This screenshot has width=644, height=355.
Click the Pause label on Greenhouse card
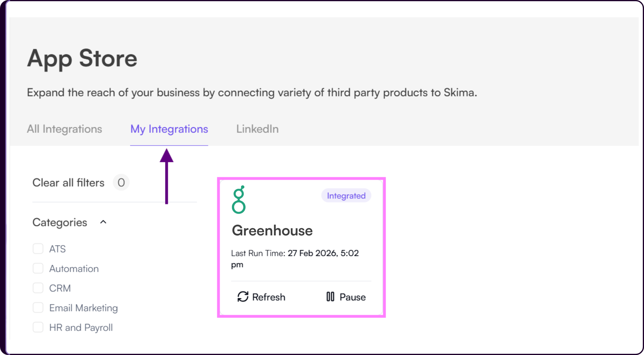[x=353, y=297]
